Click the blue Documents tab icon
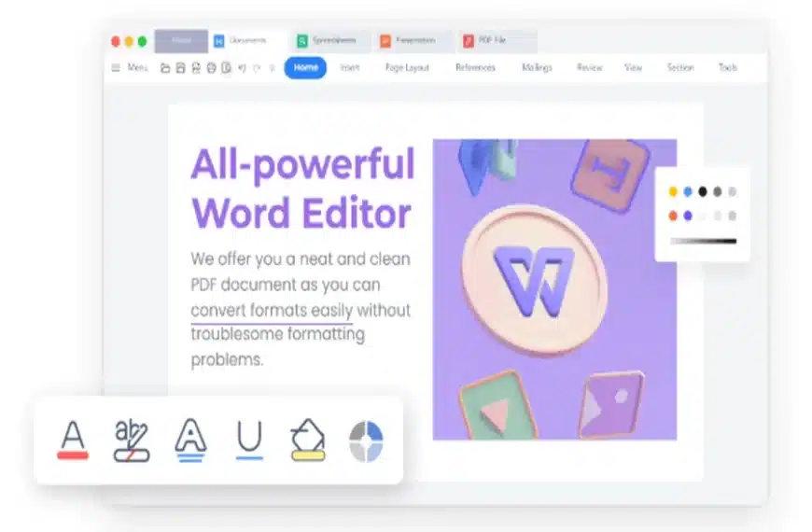This screenshot has width=812, height=532. point(219,41)
